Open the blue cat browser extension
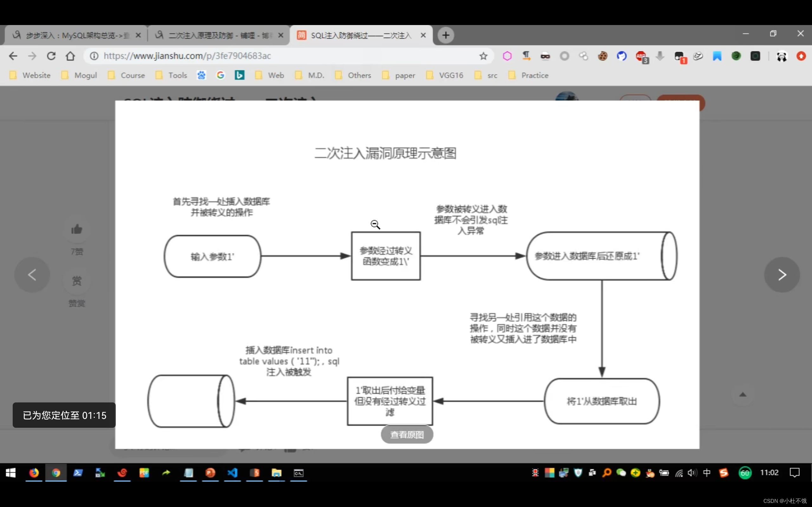Viewport: 812px width, 507px height. click(622, 56)
